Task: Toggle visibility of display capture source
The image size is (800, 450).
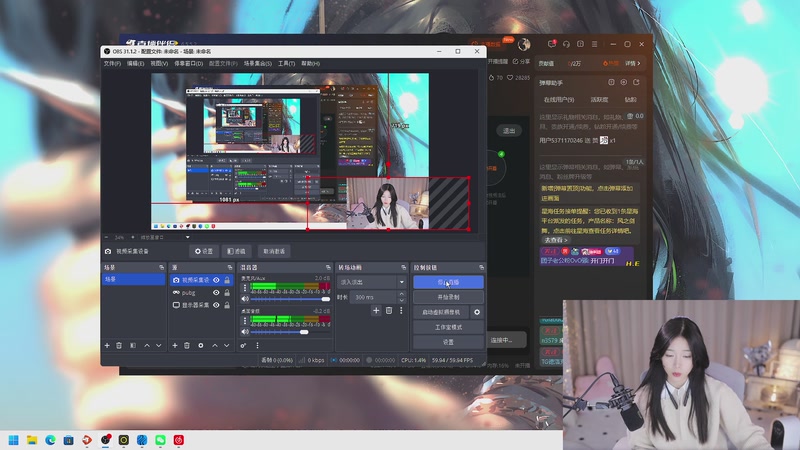Action: (x=216, y=305)
